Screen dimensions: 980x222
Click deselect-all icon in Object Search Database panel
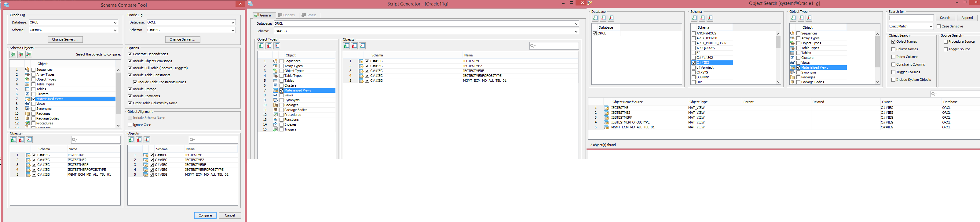pyautogui.click(x=603, y=18)
